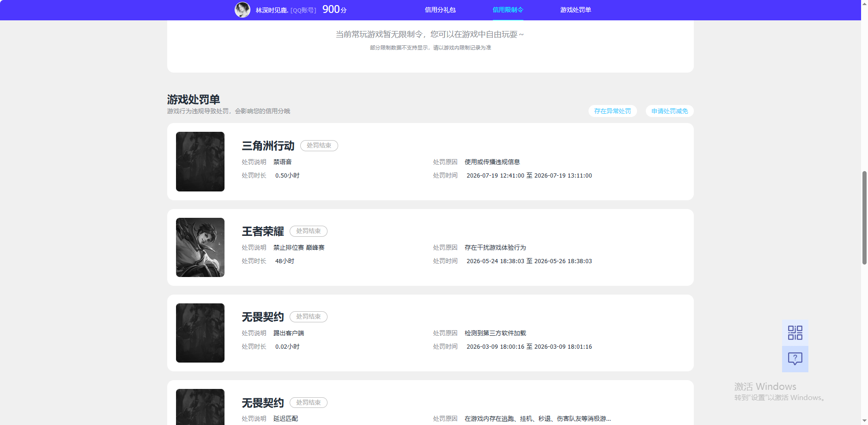Image resolution: width=868 pixels, height=425 pixels.
Task: Click the username 林深时见鹿
Action: click(272, 10)
